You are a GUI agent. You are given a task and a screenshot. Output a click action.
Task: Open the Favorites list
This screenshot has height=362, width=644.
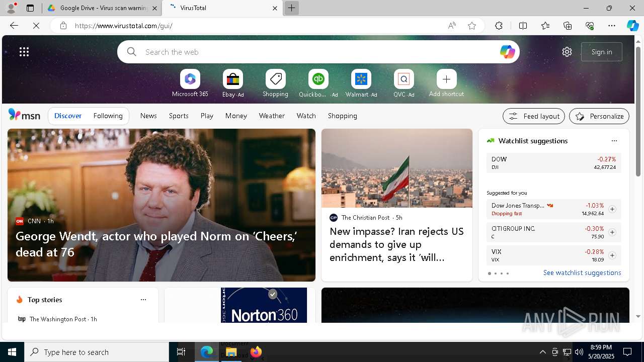pyautogui.click(x=545, y=26)
